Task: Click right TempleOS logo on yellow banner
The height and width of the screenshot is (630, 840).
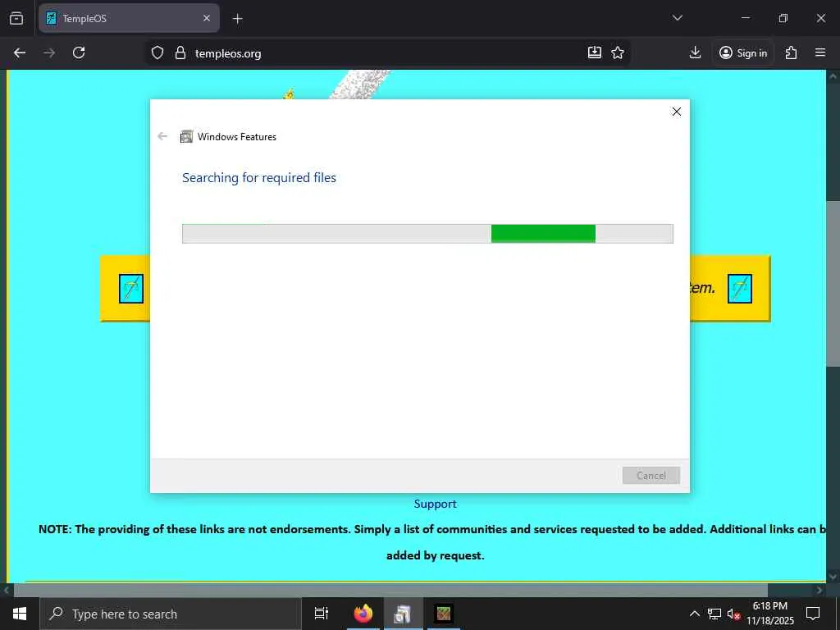Action: click(740, 289)
